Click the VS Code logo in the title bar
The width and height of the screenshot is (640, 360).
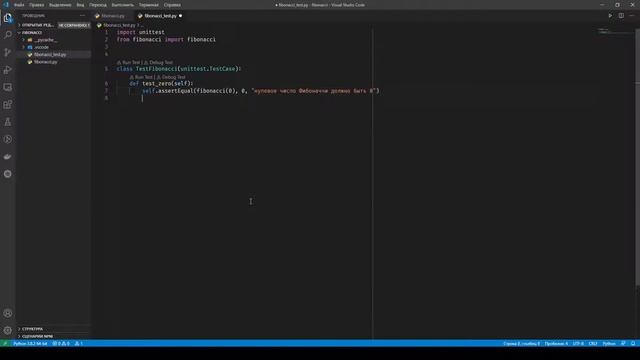6,5
